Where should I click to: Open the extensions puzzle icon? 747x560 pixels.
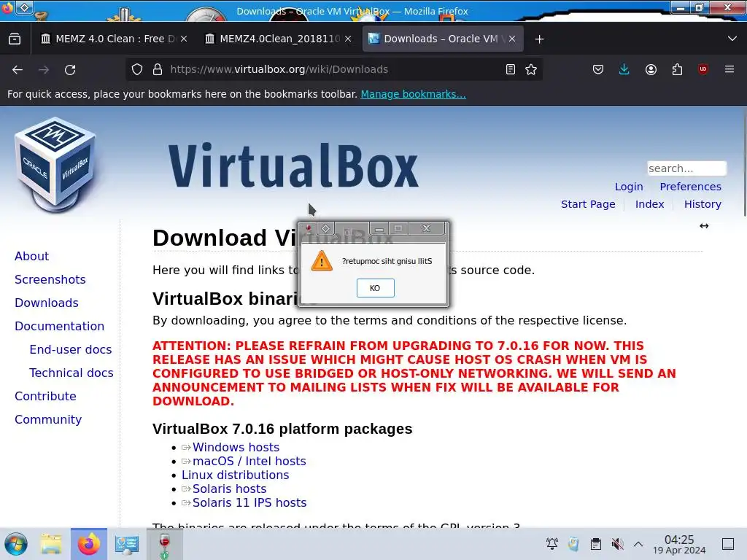coord(677,69)
